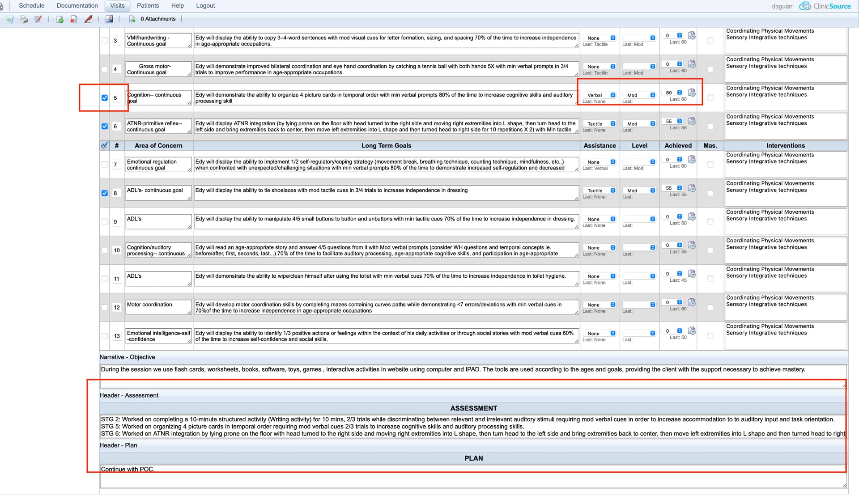Open Assistance dropdown for goal 13
859x504 pixels.
pyautogui.click(x=600, y=333)
